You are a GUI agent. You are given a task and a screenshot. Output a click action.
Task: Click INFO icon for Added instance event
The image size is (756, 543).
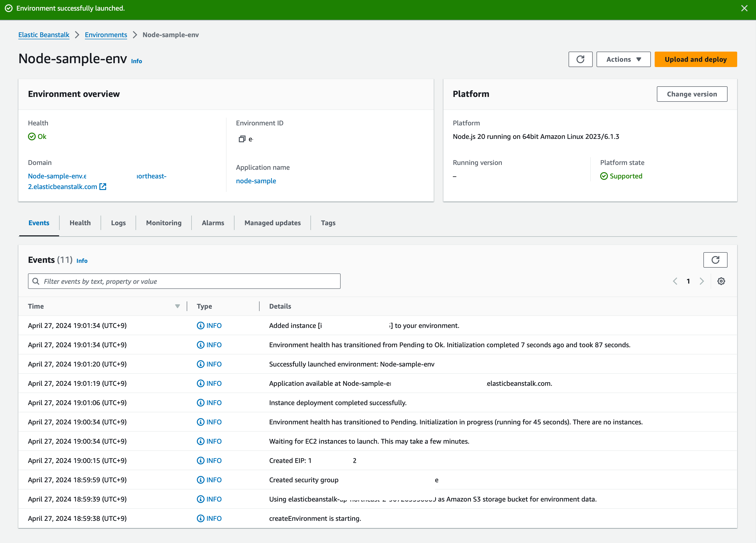coord(201,326)
